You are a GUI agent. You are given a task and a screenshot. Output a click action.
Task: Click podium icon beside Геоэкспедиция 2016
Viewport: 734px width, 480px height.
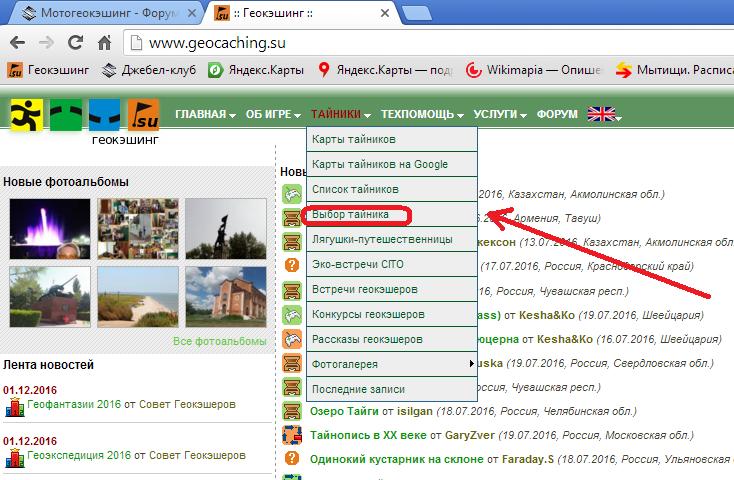click(x=15, y=458)
